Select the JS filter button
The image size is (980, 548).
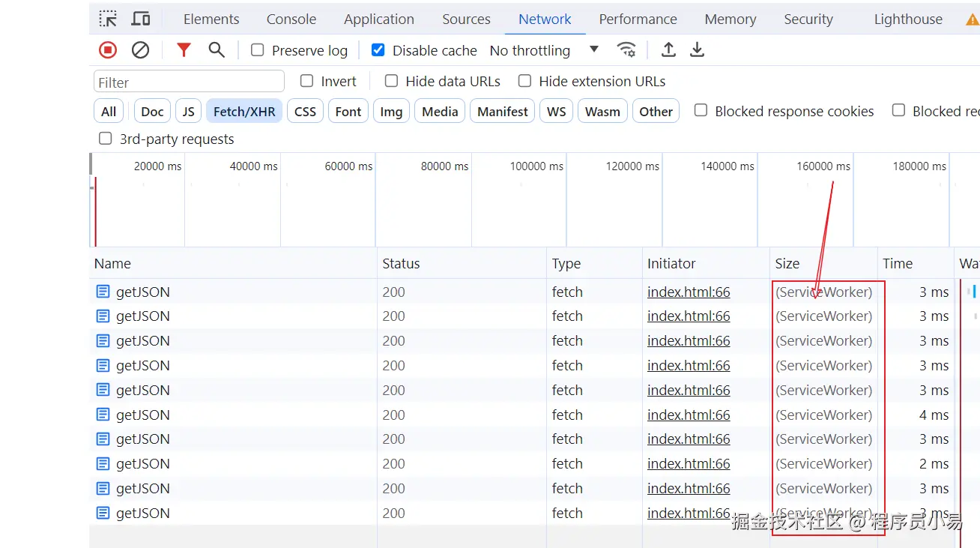[188, 112]
